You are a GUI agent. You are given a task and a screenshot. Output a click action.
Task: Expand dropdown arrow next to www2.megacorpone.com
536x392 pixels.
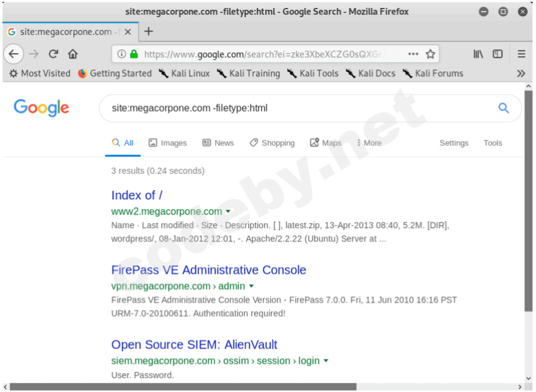228,212
